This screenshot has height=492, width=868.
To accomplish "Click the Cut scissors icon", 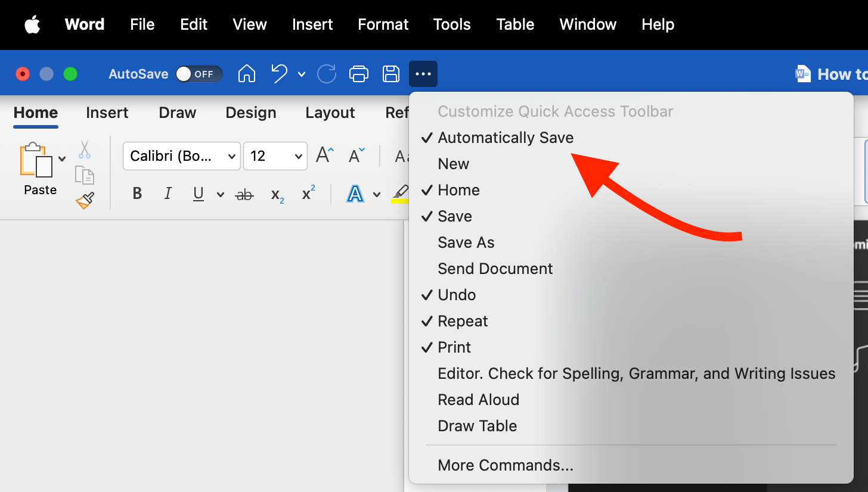I will click(85, 149).
